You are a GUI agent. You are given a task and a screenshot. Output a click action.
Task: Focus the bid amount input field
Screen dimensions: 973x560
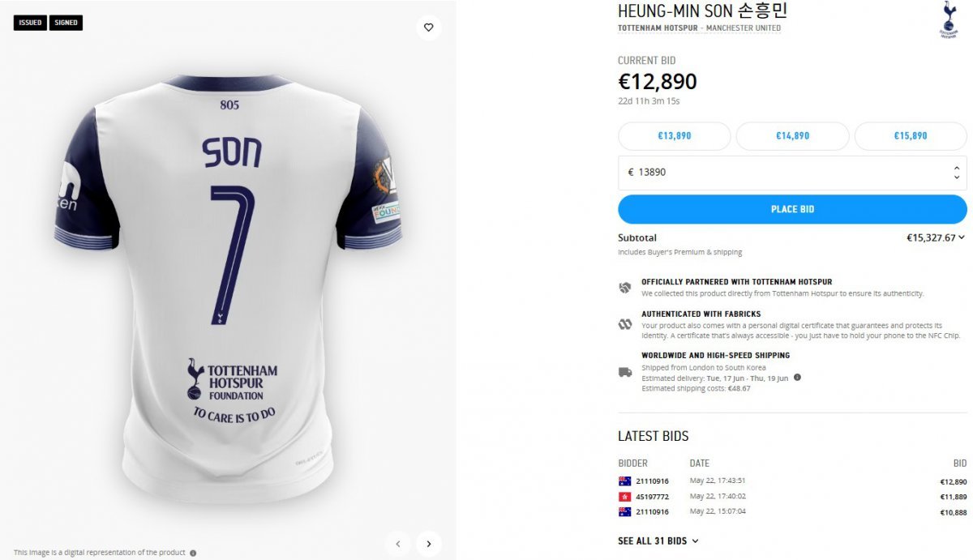pos(778,173)
